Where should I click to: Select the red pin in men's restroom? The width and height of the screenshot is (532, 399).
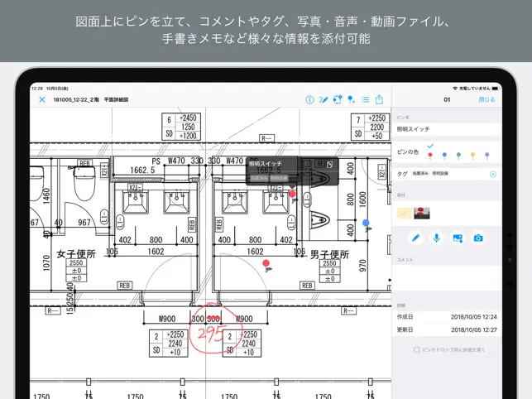[x=266, y=265]
